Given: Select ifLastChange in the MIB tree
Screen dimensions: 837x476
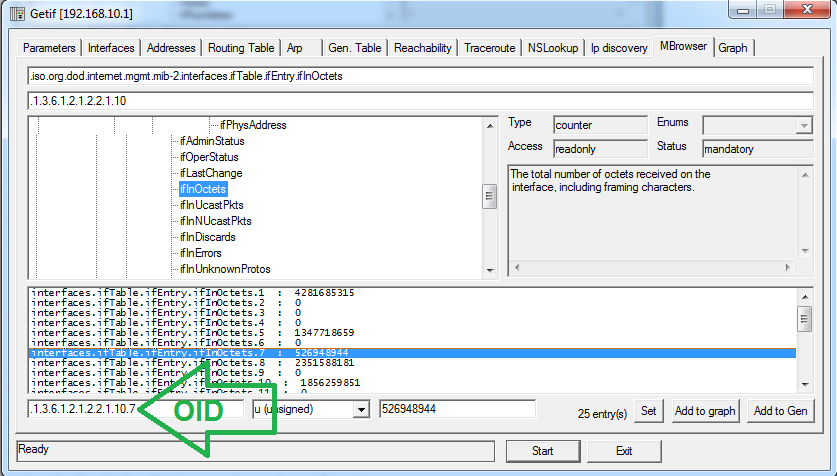Looking at the screenshot, I should [x=211, y=173].
